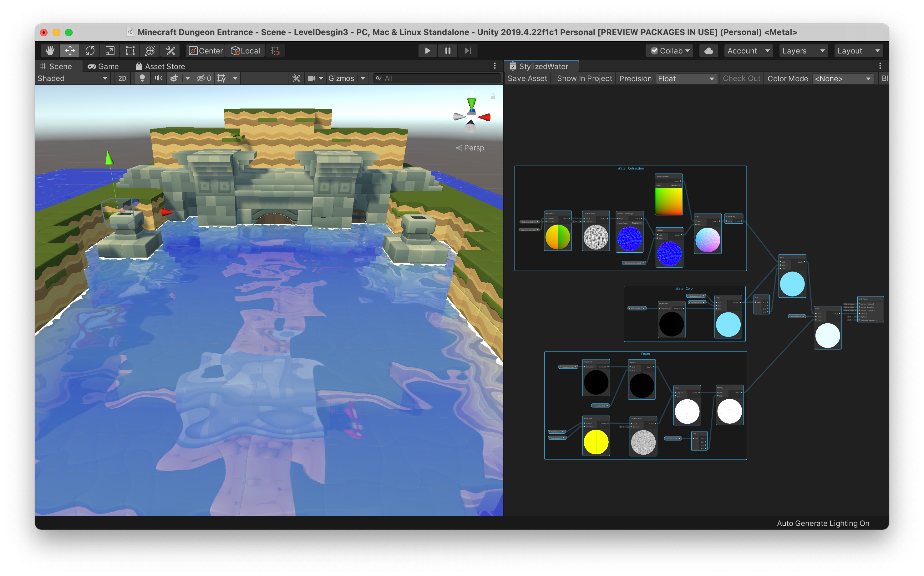Click the Foam group title
The height and width of the screenshot is (576, 924).
[645, 354]
